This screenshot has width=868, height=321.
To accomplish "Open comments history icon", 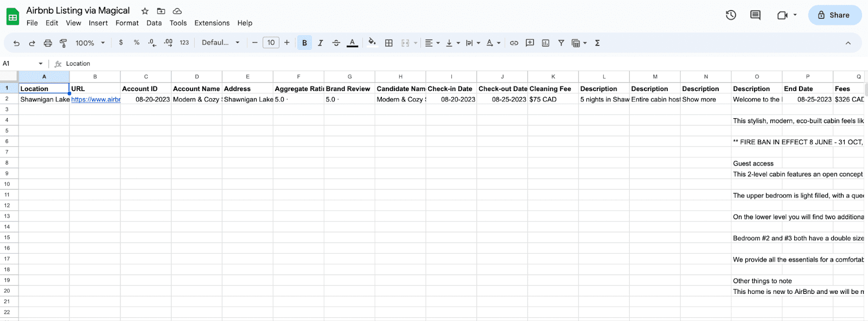I will tap(755, 15).
